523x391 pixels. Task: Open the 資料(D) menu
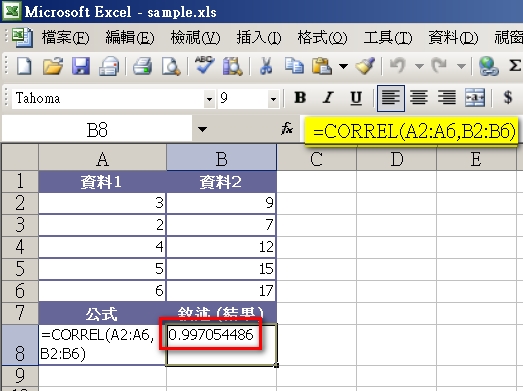pyautogui.click(x=453, y=38)
